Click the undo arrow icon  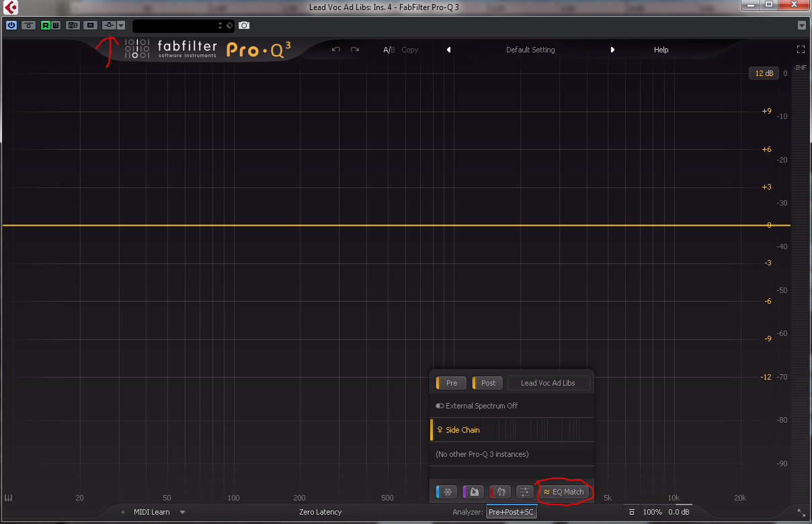pos(336,50)
